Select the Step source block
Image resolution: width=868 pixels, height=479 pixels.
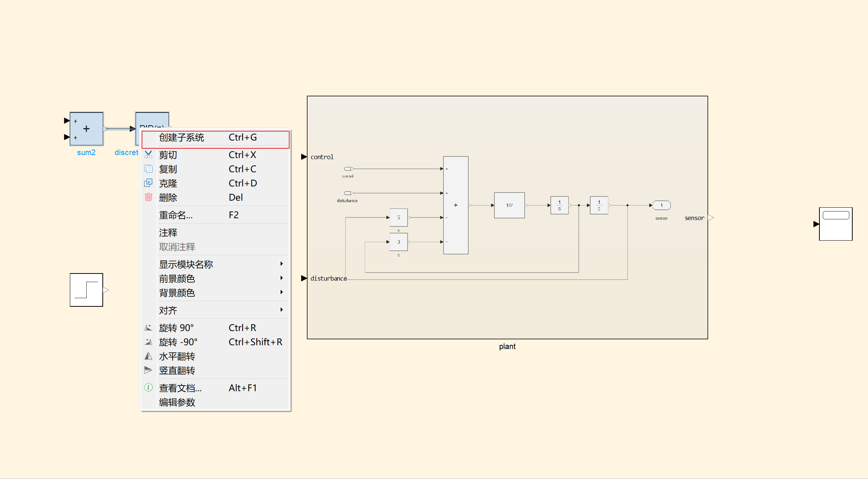click(86, 290)
